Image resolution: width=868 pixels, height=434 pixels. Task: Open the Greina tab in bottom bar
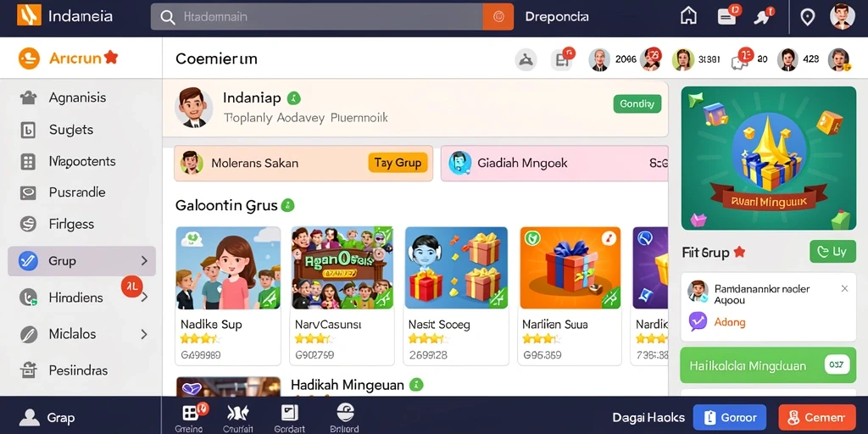point(190,417)
